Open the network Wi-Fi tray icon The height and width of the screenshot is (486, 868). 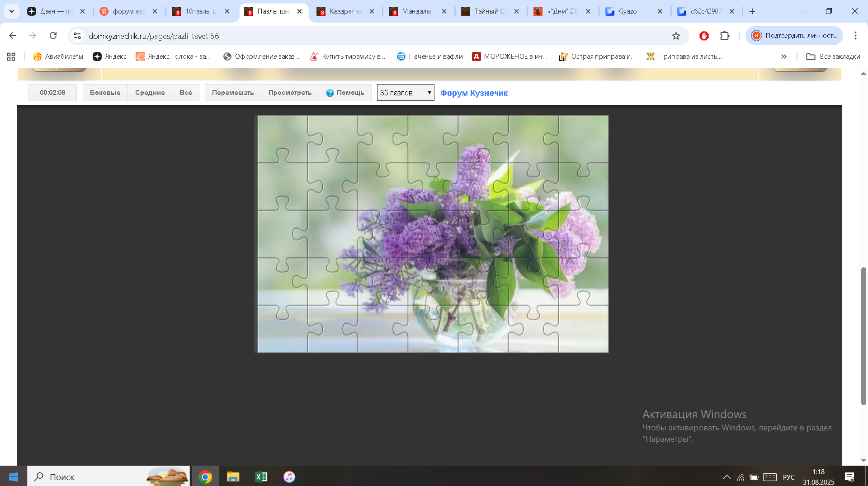coord(741,477)
